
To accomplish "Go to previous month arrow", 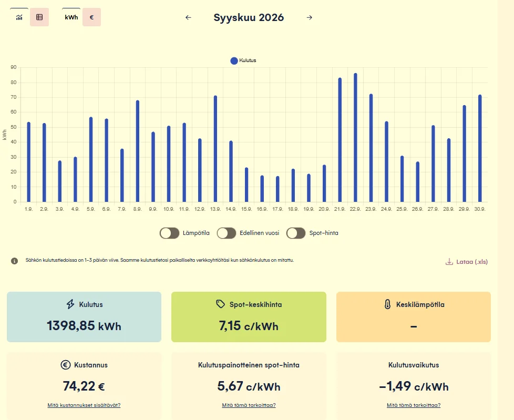I will [188, 17].
